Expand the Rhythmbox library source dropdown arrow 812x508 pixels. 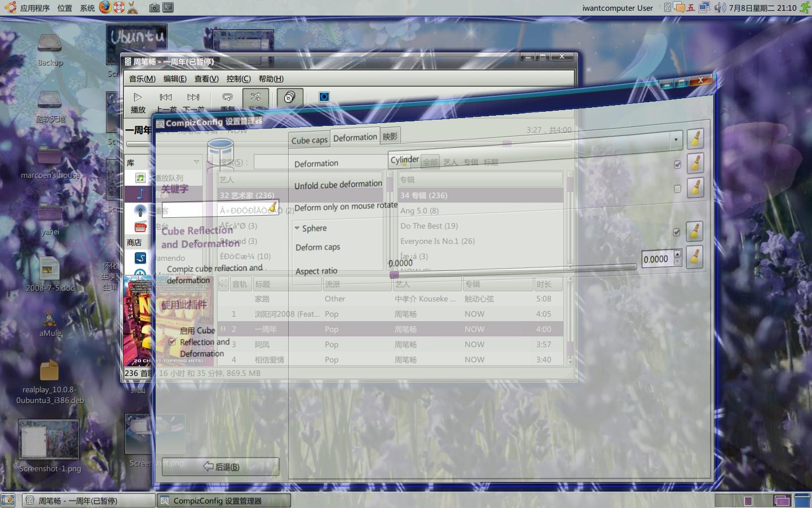(x=196, y=162)
